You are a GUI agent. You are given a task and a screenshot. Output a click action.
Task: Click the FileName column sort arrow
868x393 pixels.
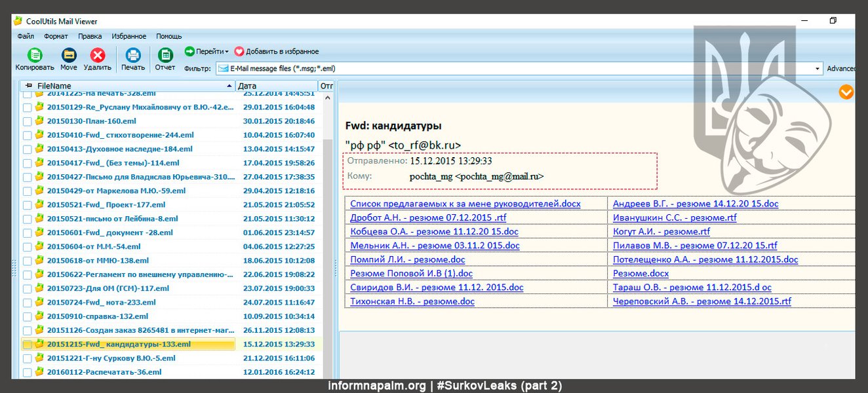point(229,86)
